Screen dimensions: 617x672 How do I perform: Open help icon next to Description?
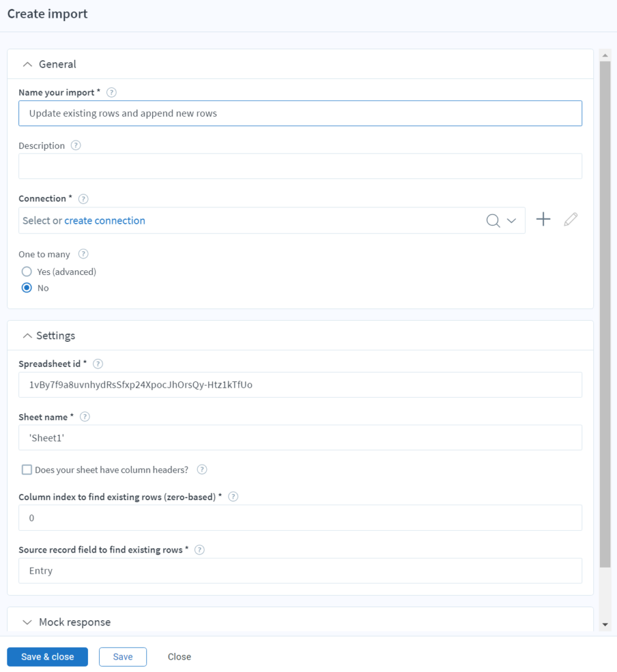click(x=75, y=145)
